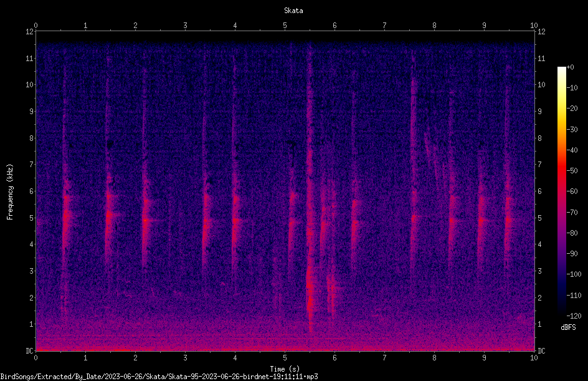Click "5" on the left frequency axis
588x381 pixels.
pyautogui.click(x=32, y=218)
